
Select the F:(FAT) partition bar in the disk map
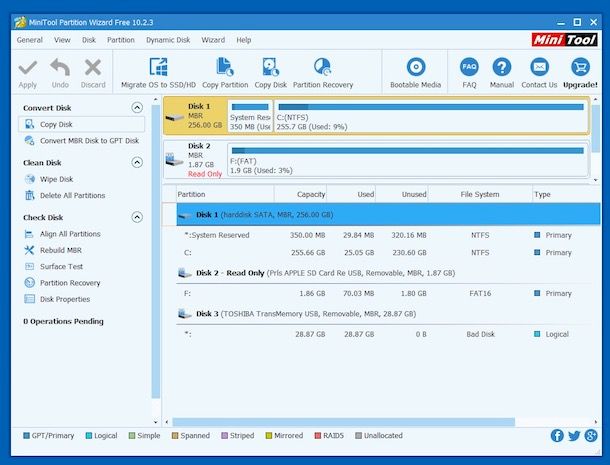[407, 160]
